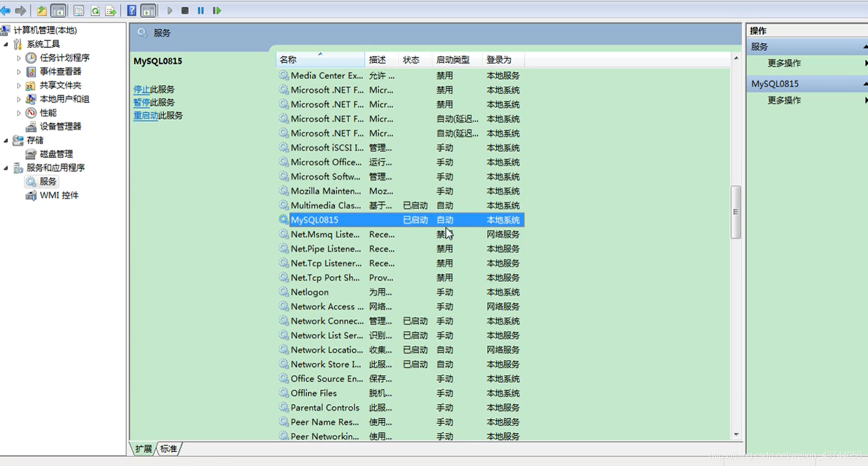
Task: Collapse the 系统工具 tree node
Action: pyautogui.click(x=6, y=44)
